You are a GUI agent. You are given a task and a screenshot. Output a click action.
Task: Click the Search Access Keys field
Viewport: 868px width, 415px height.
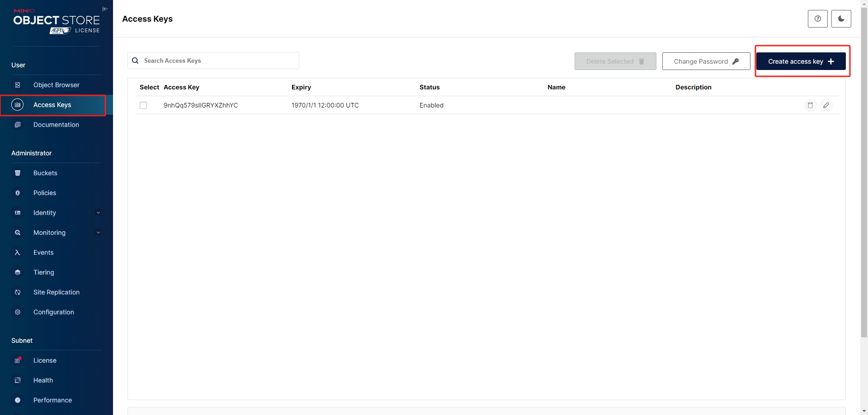(x=217, y=61)
